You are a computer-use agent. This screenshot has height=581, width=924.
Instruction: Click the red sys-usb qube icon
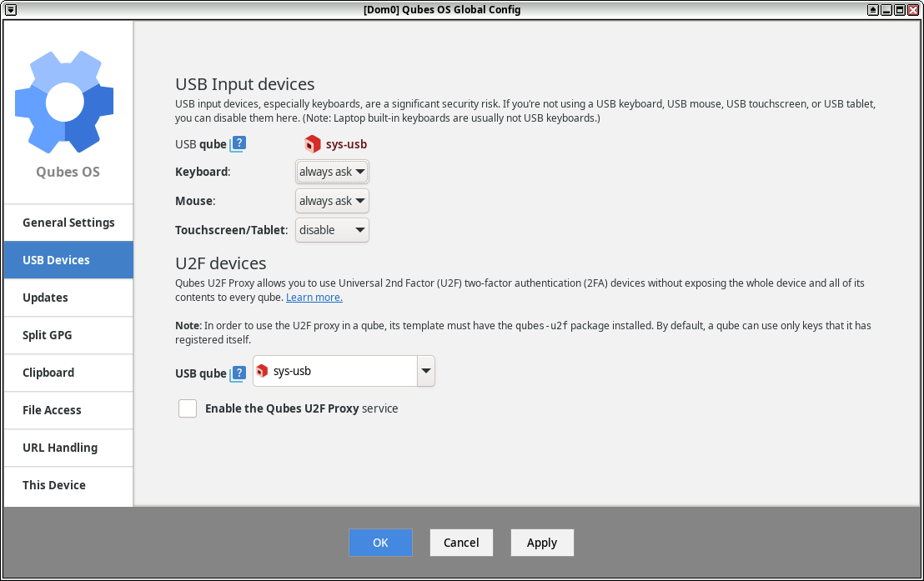click(312, 143)
